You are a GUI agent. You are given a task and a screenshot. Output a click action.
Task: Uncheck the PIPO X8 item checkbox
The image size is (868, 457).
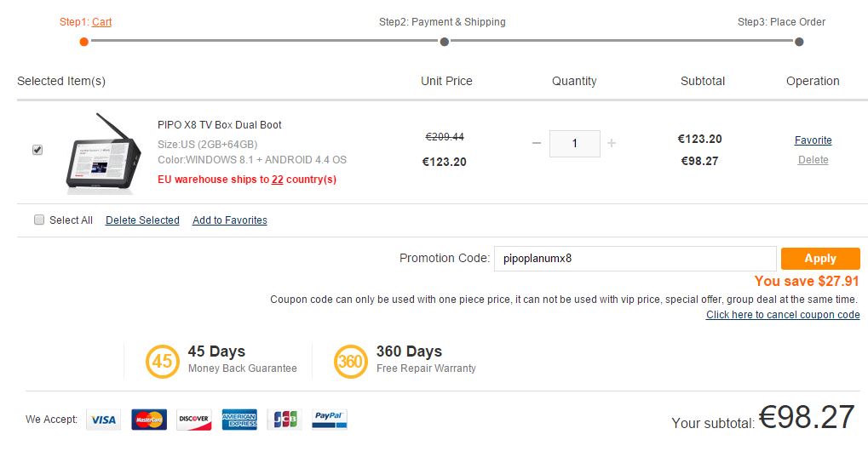click(37, 150)
